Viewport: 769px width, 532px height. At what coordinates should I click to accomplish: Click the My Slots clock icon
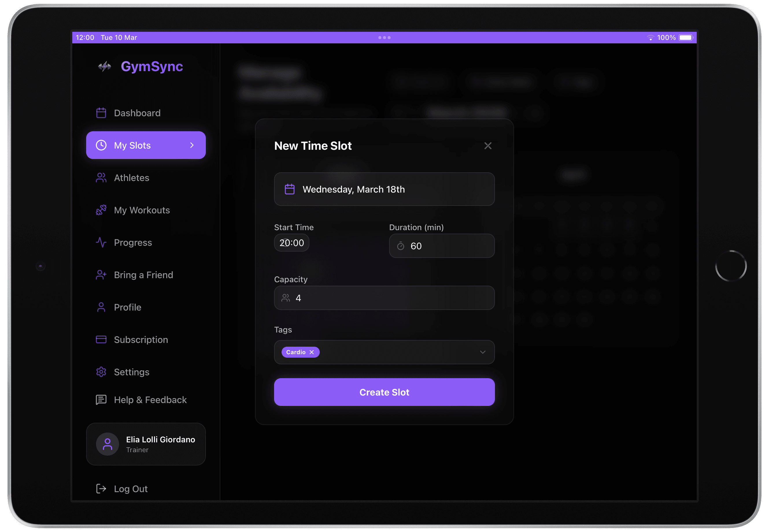tap(101, 145)
